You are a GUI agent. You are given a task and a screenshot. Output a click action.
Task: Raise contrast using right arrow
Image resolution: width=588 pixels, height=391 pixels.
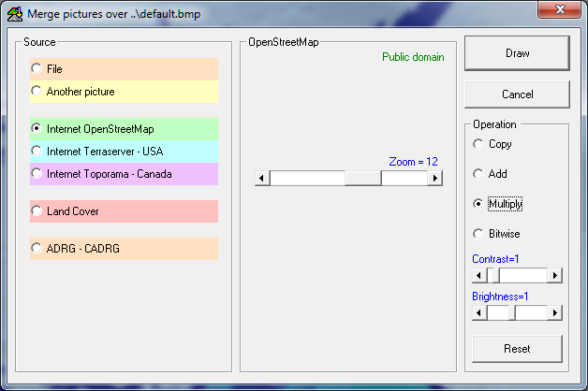[555, 276]
